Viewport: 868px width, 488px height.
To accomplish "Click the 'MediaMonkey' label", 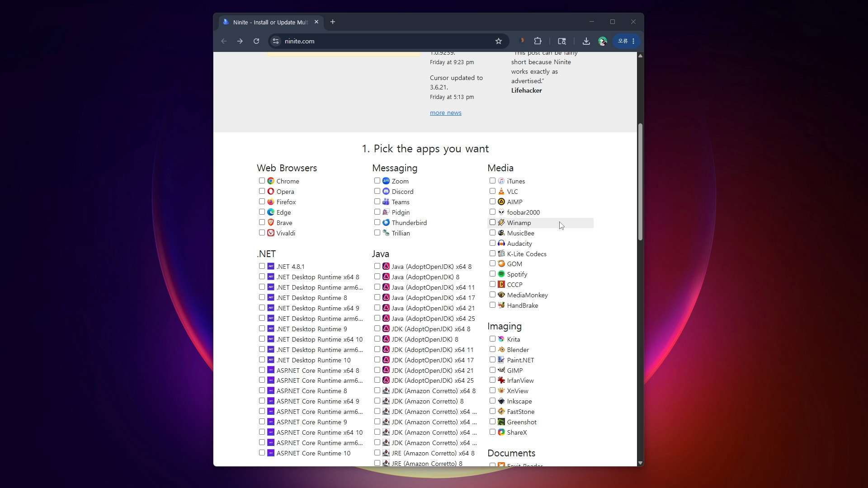I will pos(528,295).
